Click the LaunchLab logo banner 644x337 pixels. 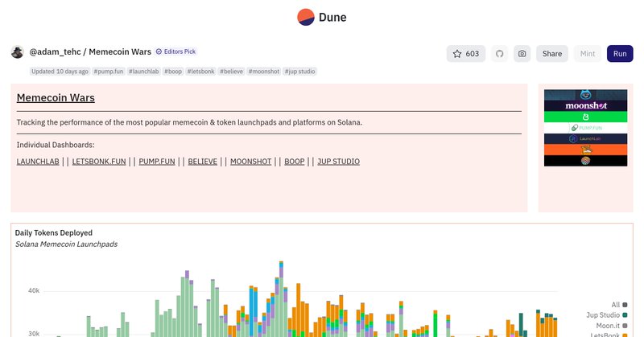[x=586, y=138]
